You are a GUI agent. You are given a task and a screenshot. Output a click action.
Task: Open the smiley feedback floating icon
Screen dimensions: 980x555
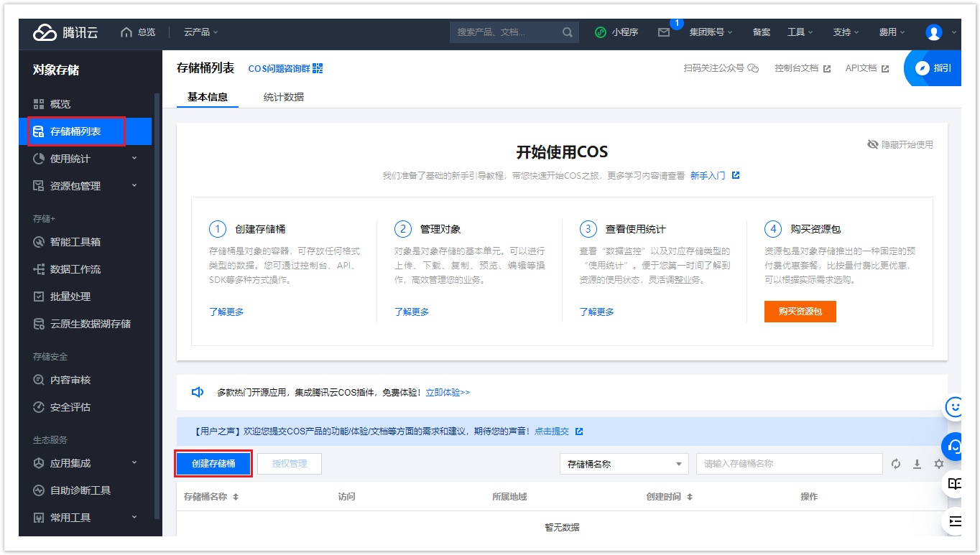point(955,407)
